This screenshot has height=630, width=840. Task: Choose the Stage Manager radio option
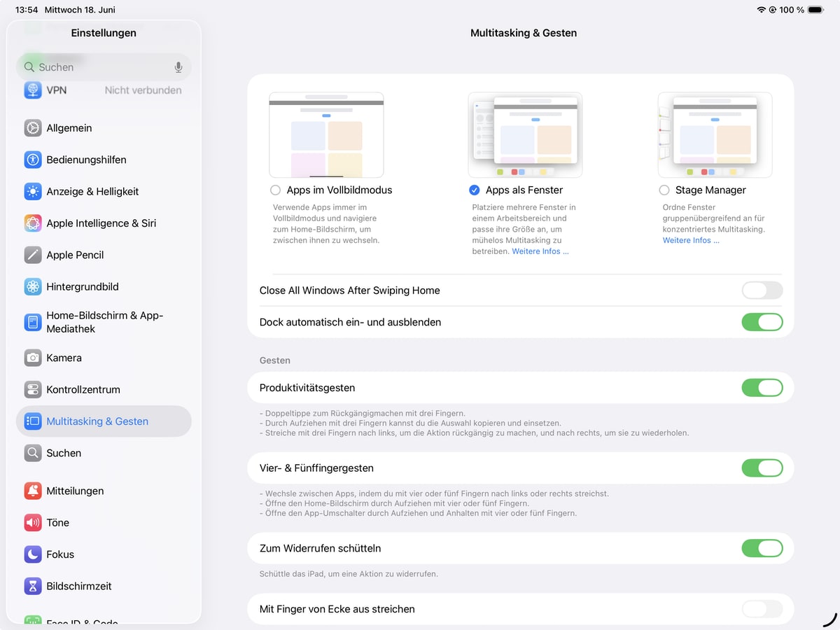(x=664, y=190)
